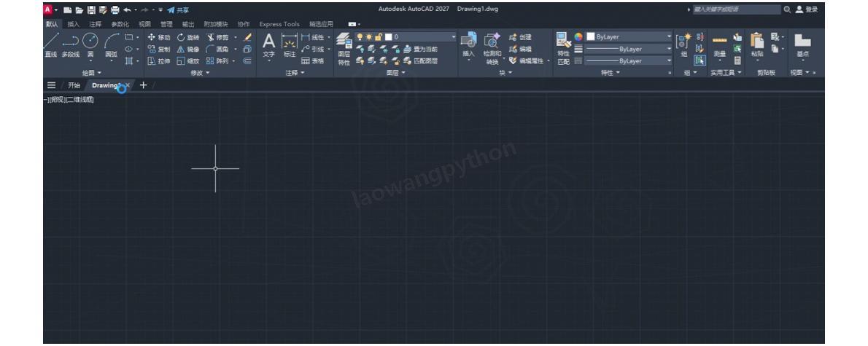Click the Plot/Print icon in quick access toolbar
The width and height of the screenshot is (868, 346).
pos(115,10)
